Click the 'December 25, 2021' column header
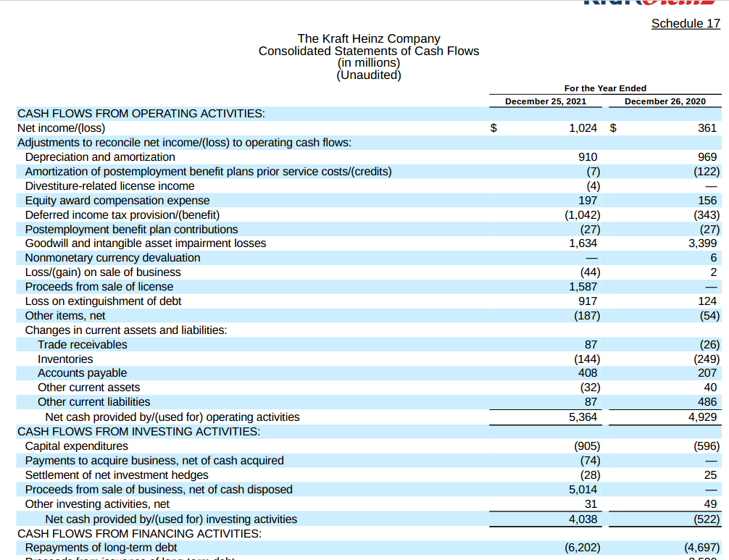Viewport: 729px width, 560px height. [x=546, y=101]
